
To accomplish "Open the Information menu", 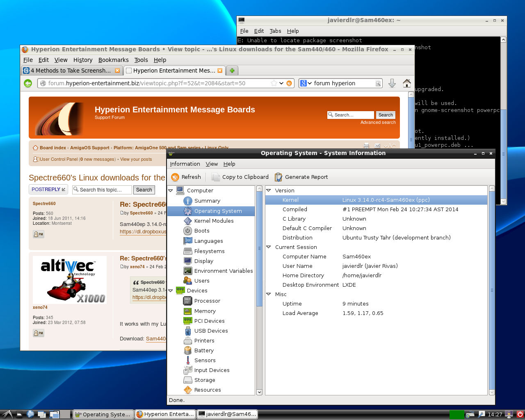I will click(x=185, y=164).
